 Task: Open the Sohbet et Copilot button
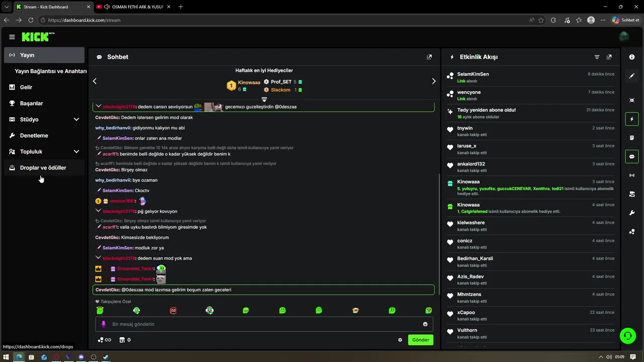[x=625, y=20]
